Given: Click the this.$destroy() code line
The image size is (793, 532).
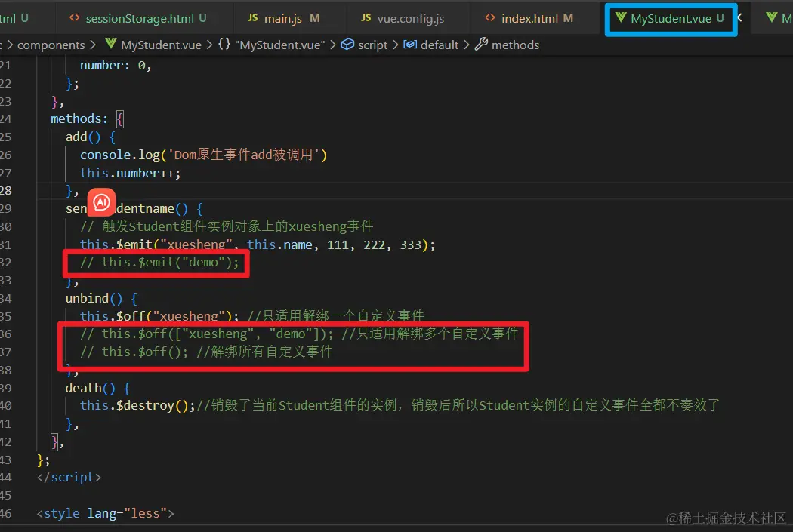Looking at the screenshot, I should click(x=400, y=406).
